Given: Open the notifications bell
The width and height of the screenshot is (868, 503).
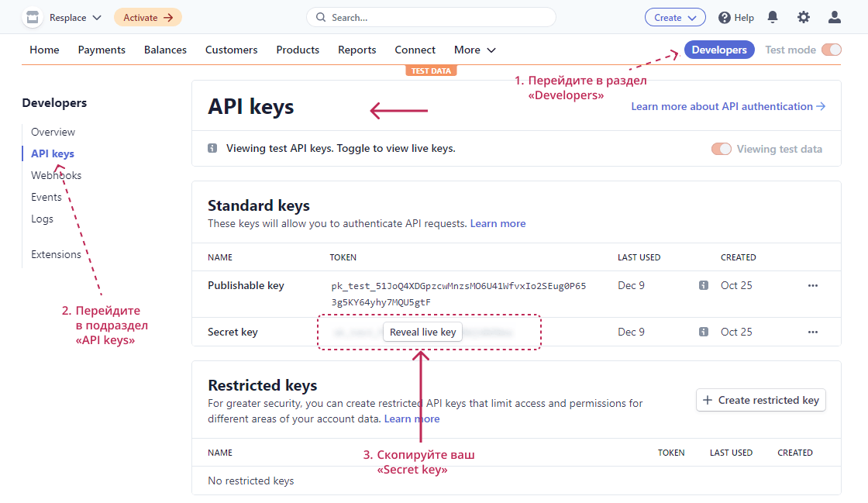Looking at the screenshot, I should 773,17.
